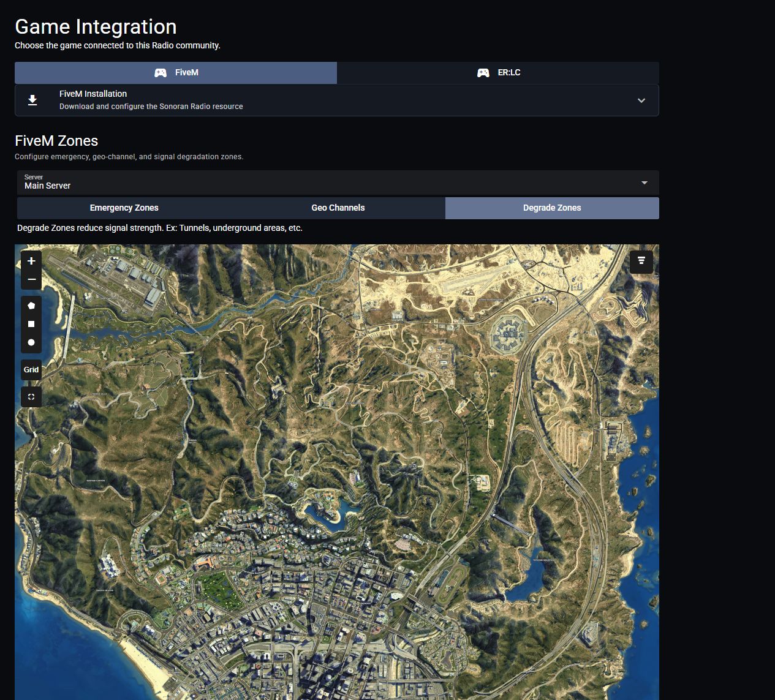
Task: Click the FiveM Installation title text
Action: click(x=93, y=94)
